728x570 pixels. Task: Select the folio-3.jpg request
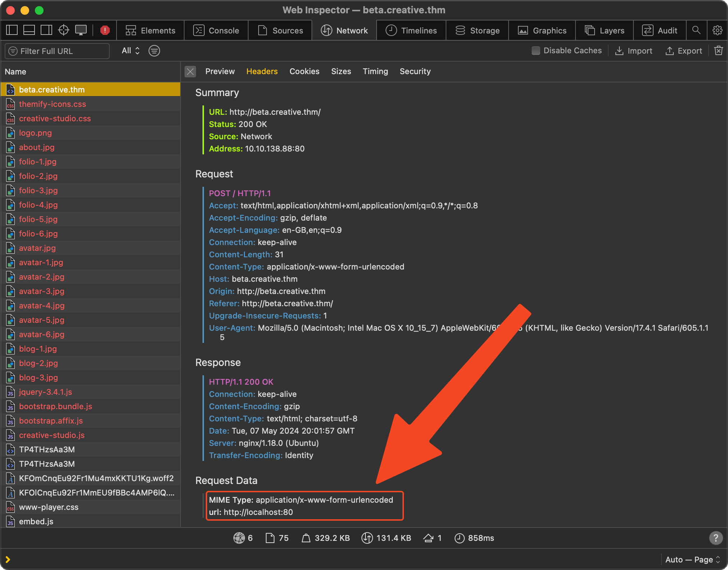90,190
